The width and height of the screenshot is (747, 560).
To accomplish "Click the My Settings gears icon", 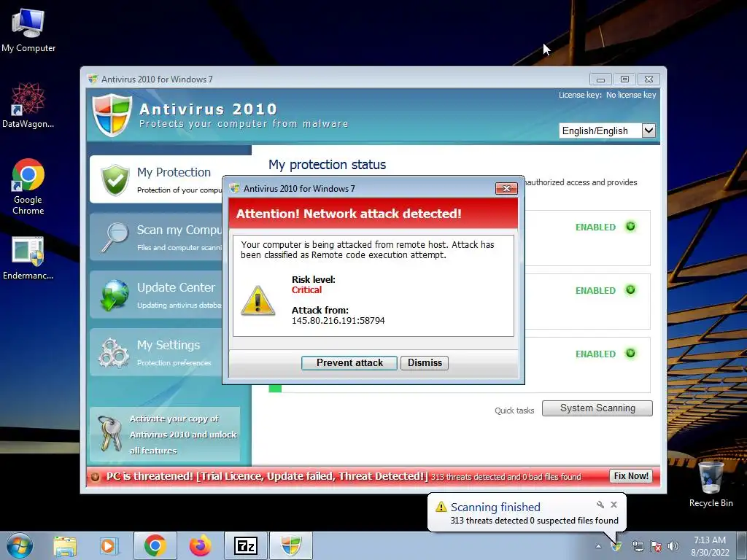I will coord(113,352).
